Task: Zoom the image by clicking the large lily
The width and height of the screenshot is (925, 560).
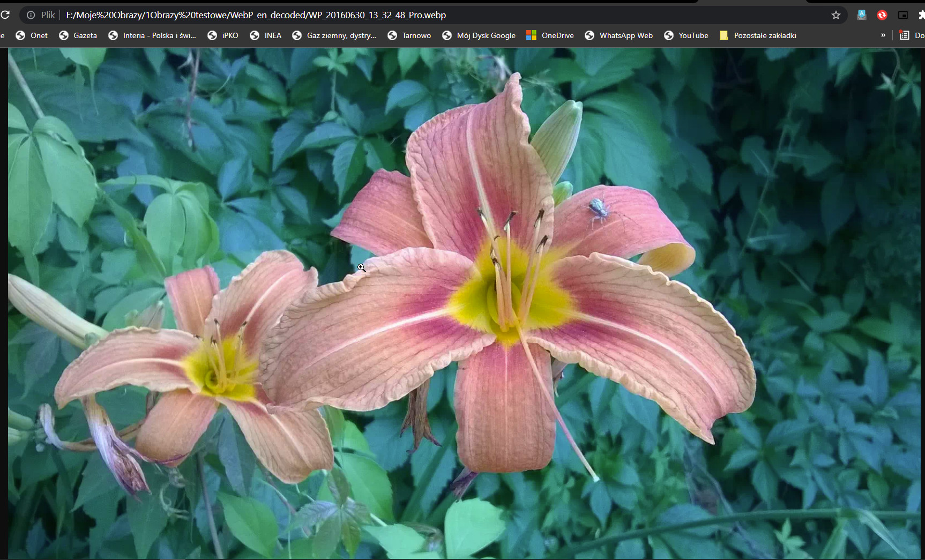Action: coord(504,300)
